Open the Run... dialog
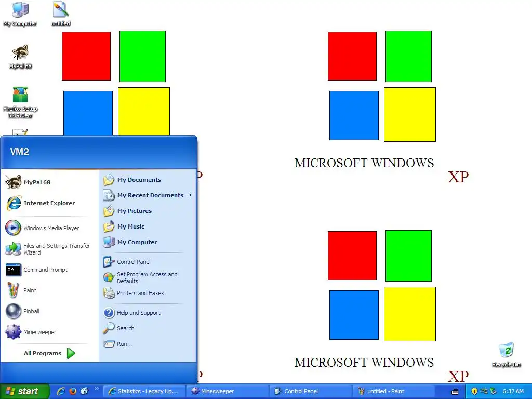Viewport: 532px width, 399px height. (x=148, y=344)
